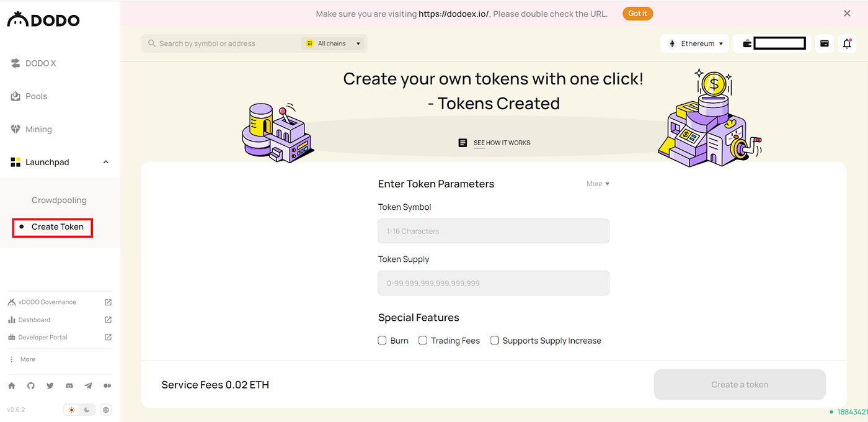This screenshot has height=422, width=868.
Task: Enable Supports Supply Increase checkbox
Action: 495,341
